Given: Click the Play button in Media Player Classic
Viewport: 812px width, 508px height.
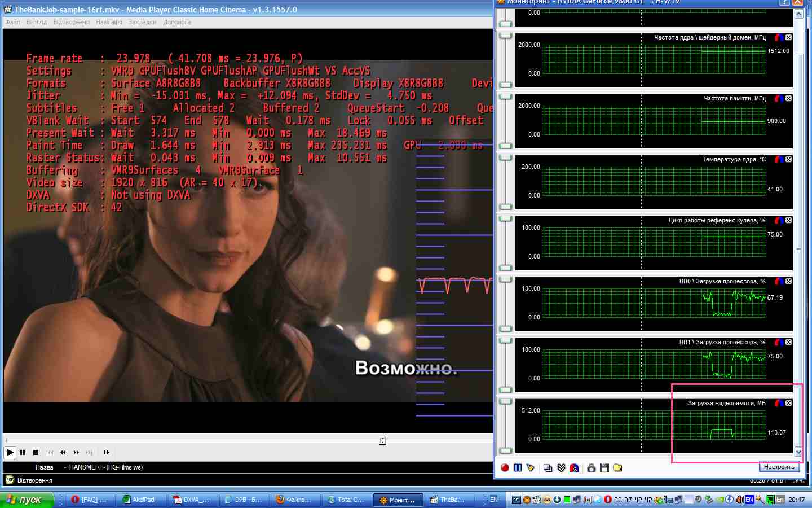Looking at the screenshot, I should 10,452.
